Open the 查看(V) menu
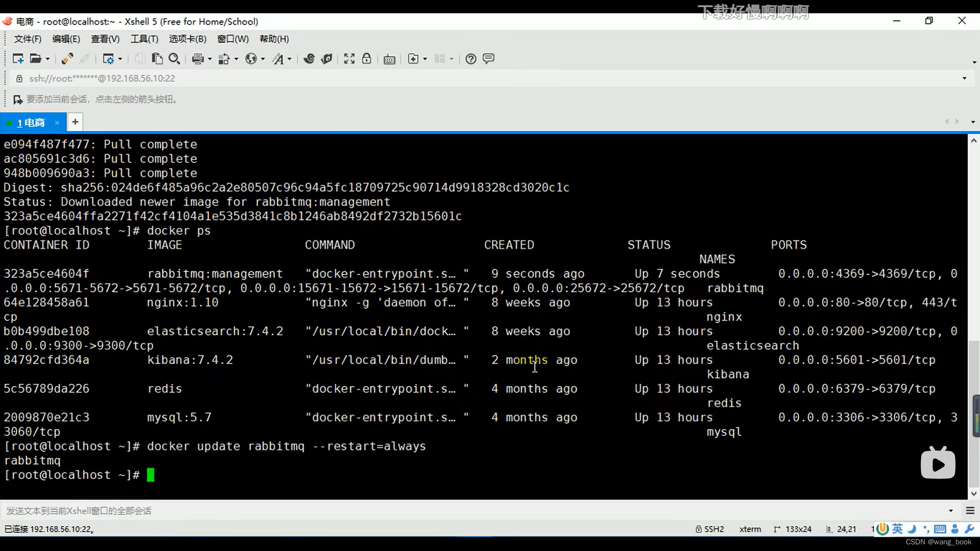The height and width of the screenshot is (551, 980). pos(105,39)
